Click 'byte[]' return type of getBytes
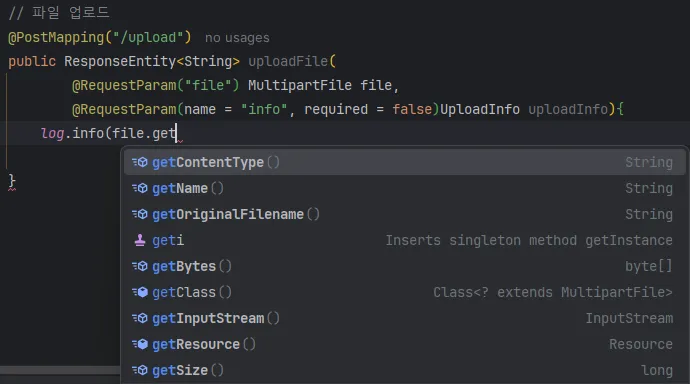The height and width of the screenshot is (384, 690). (649, 266)
